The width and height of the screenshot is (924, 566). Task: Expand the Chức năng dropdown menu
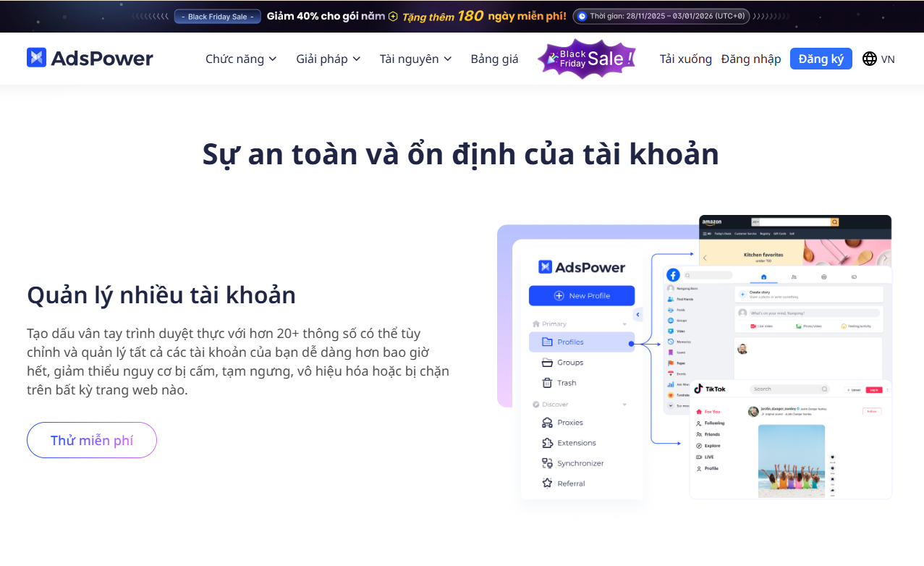tap(241, 59)
